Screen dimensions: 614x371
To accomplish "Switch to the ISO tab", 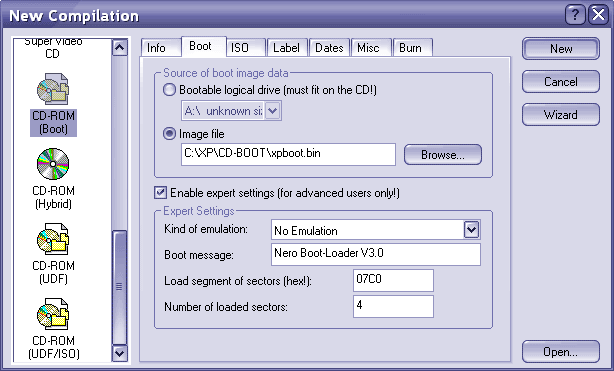I will [x=246, y=48].
